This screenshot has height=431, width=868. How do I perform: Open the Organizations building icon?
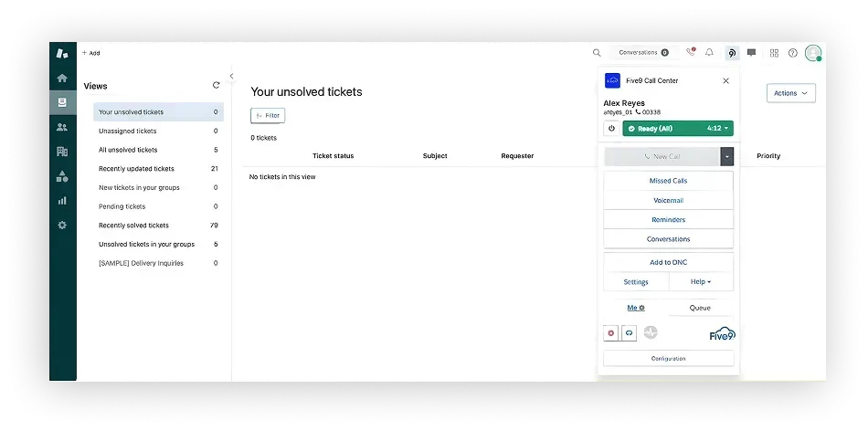click(x=62, y=151)
